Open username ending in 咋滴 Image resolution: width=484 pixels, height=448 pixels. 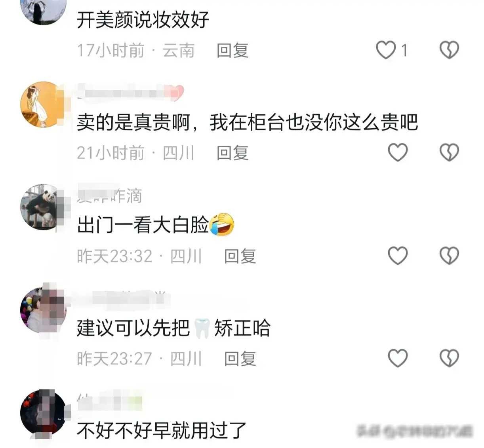[x=109, y=195]
